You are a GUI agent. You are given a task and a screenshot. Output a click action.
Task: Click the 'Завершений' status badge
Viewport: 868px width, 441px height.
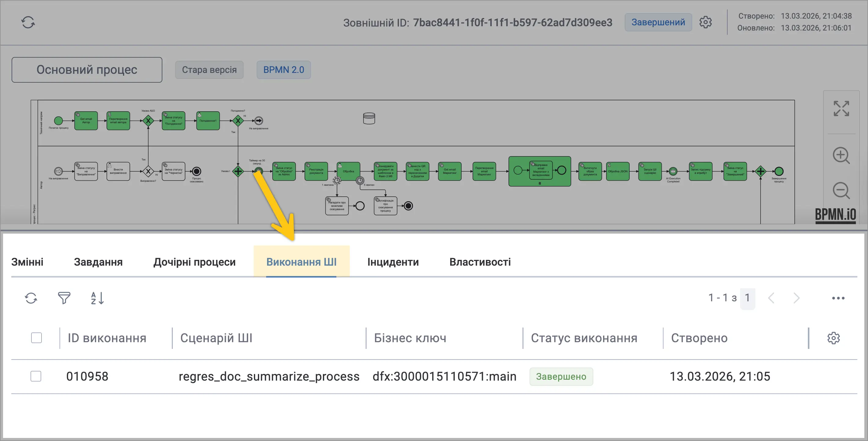tap(658, 22)
